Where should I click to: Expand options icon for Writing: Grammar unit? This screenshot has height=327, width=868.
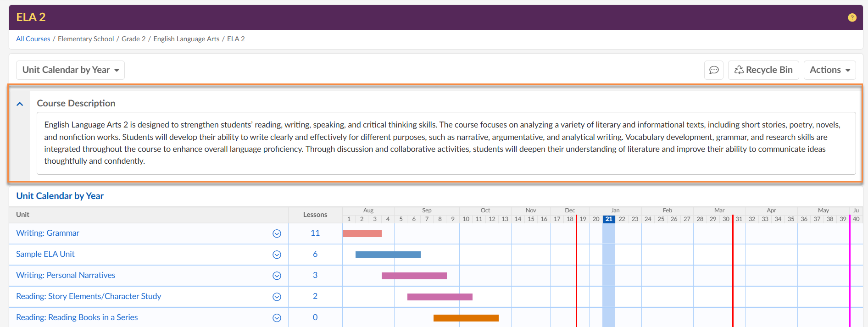point(277,233)
